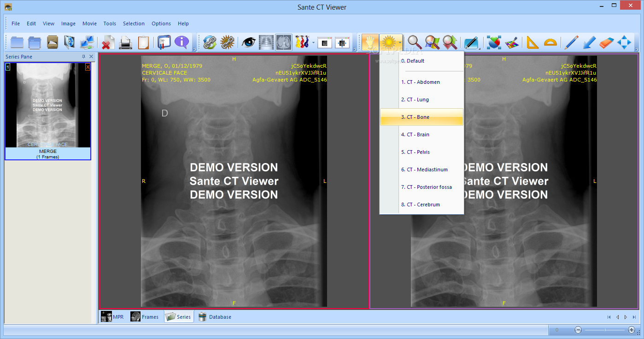The height and width of the screenshot is (339, 644).
Task: Click the zoom in plus button
Action: coord(632,330)
